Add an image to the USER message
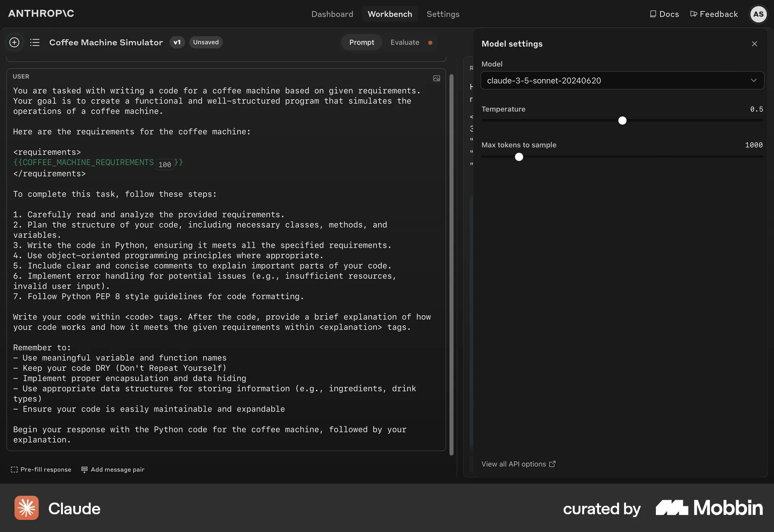774x532 pixels. [x=436, y=79]
